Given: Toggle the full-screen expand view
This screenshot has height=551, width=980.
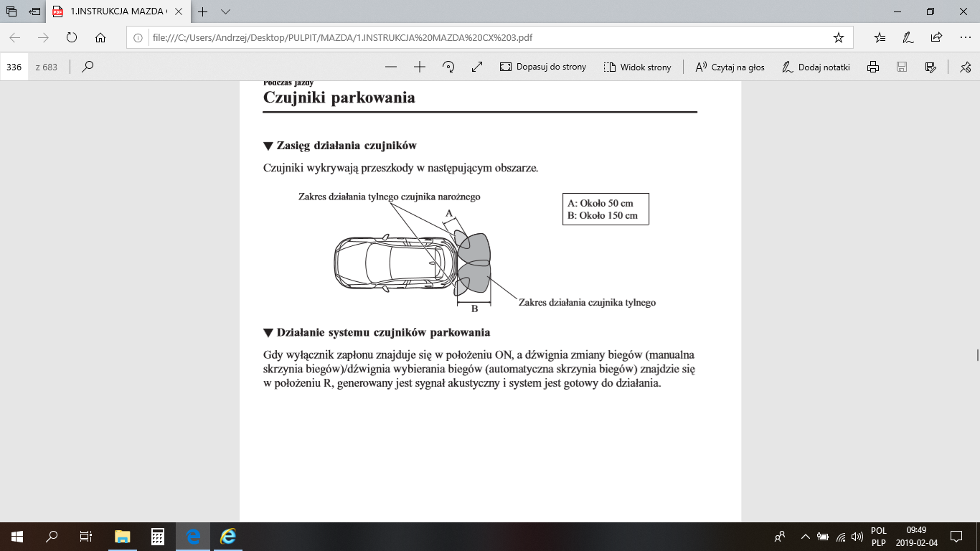Looking at the screenshot, I should coord(477,67).
